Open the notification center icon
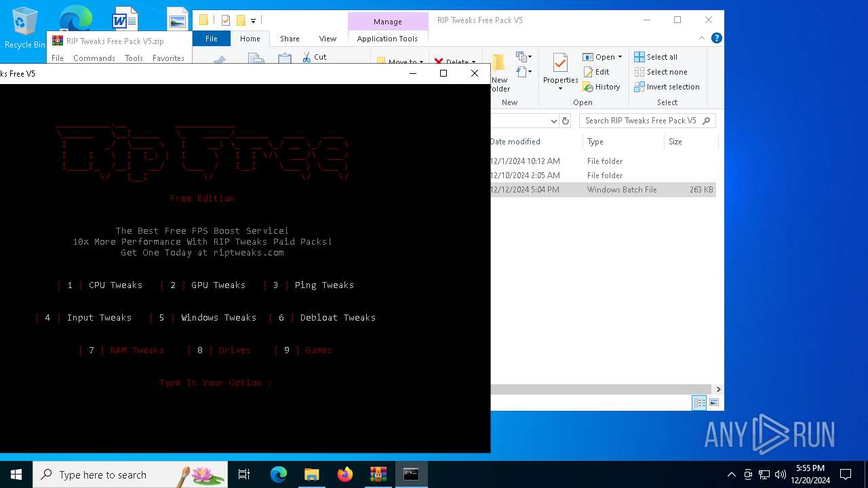Screen dimensions: 868x488 [846, 474]
